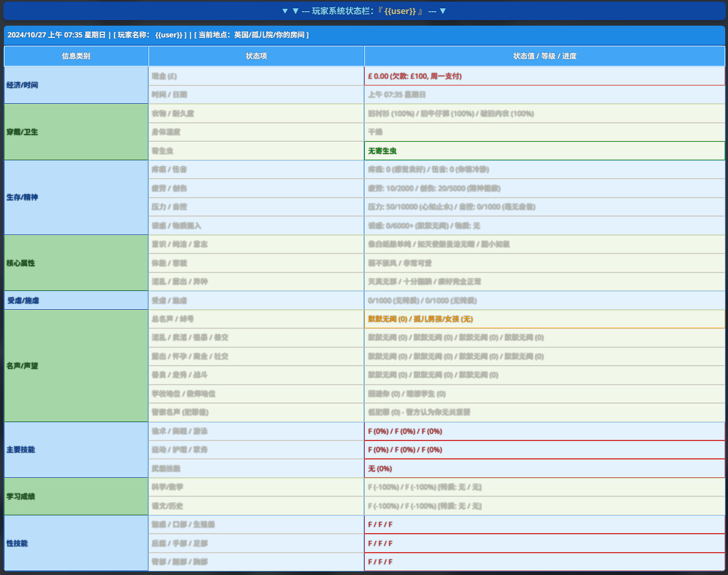Viewport: 728px width, 575px height.
Task: Select the 主要技能 category cell
Action: [76, 450]
